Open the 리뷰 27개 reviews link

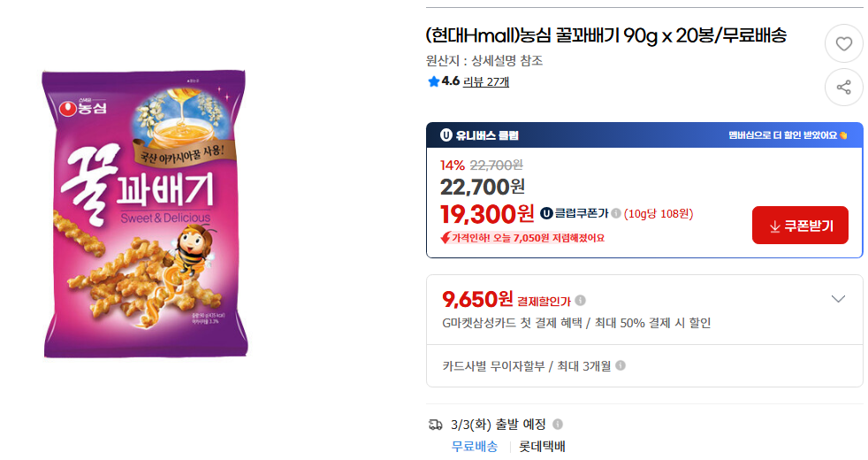click(486, 82)
